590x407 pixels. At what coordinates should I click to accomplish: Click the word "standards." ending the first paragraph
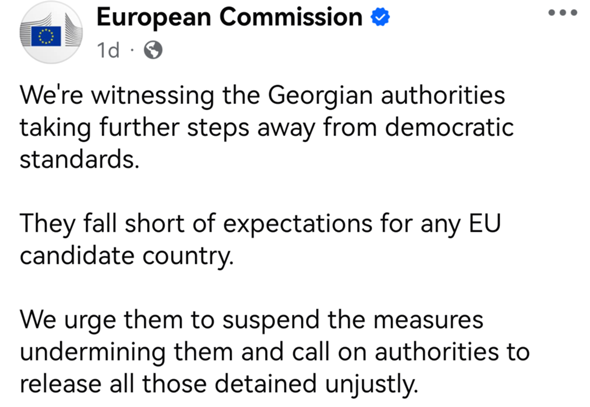(80, 159)
